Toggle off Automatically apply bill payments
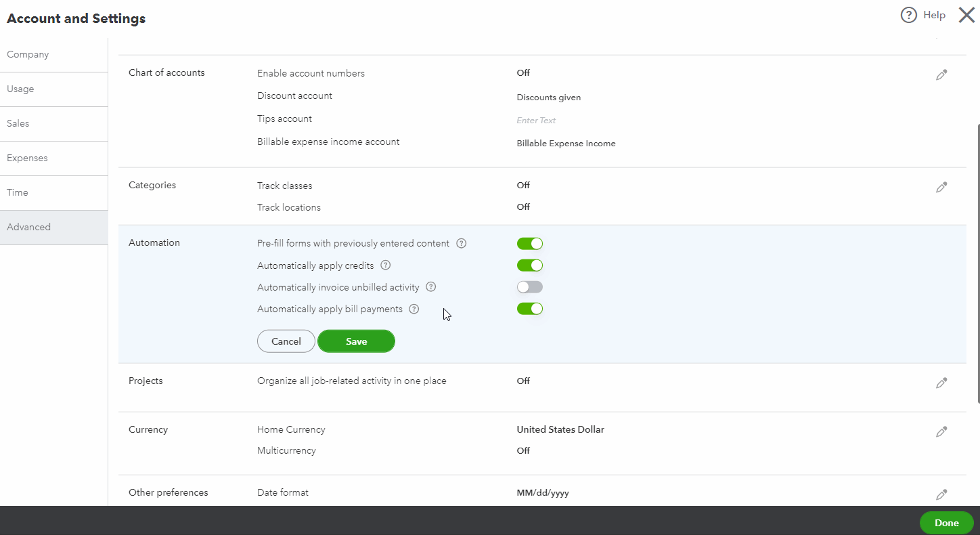Viewport: 980px width, 535px height. 530,309
